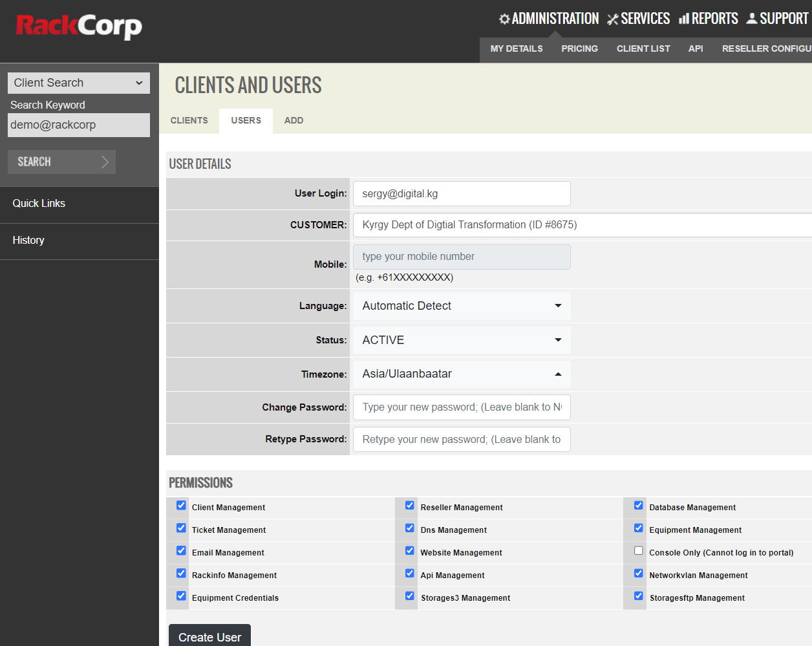Uncheck Dns Management permission
This screenshot has width=812, height=646.
(x=410, y=528)
